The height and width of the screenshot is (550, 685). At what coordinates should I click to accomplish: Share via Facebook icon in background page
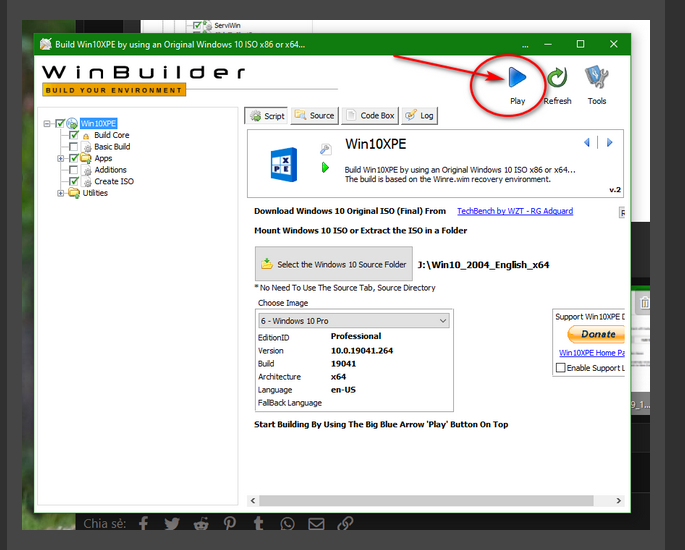pos(144,523)
